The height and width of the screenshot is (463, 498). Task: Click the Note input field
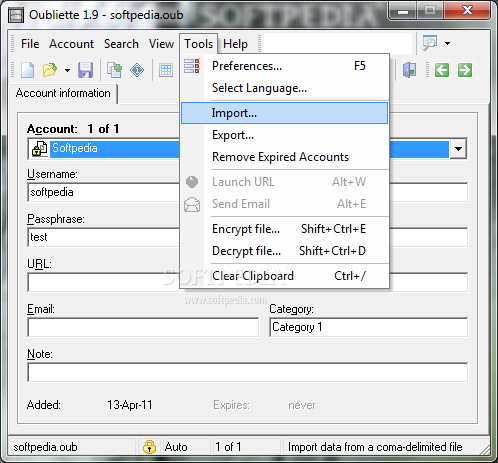248,372
